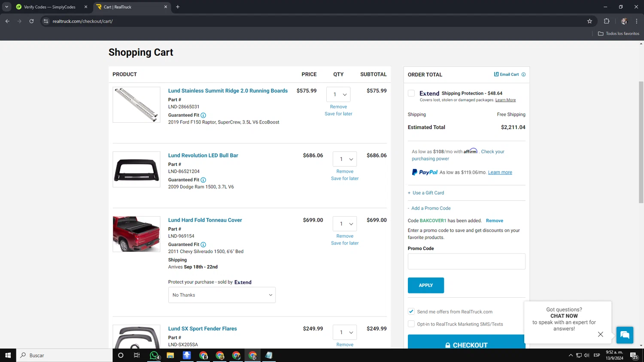Show Guaranteed Fit info for the Tonneau Cover
This screenshot has width=644, height=362.
204,245
